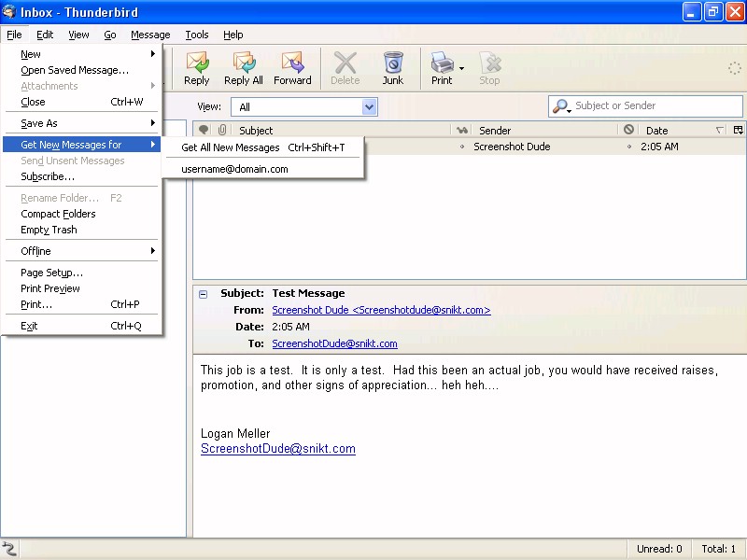Click the Delete toolbar icon
The height and width of the screenshot is (560, 747).
click(x=345, y=68)
